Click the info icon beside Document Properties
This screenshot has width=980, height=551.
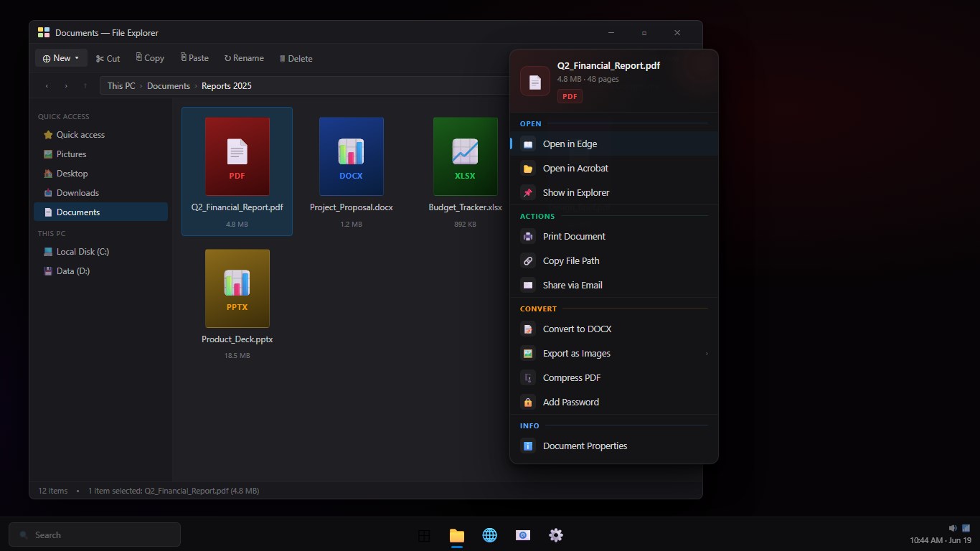click(x=528, y=446)
